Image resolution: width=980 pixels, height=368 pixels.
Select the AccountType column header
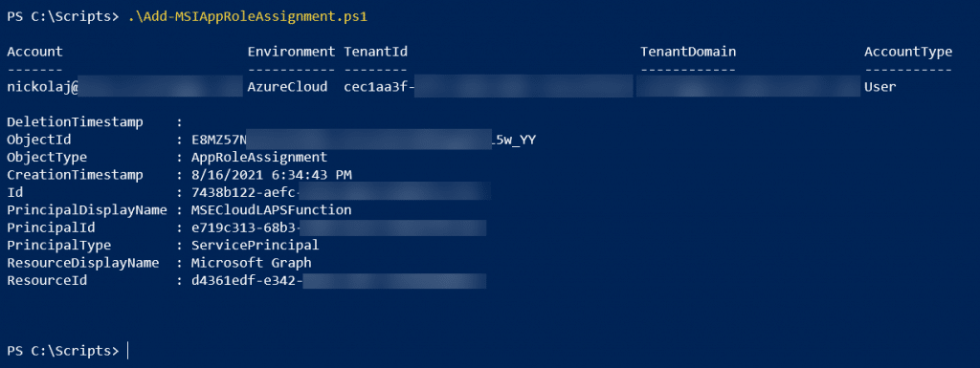tap(908, 52)
